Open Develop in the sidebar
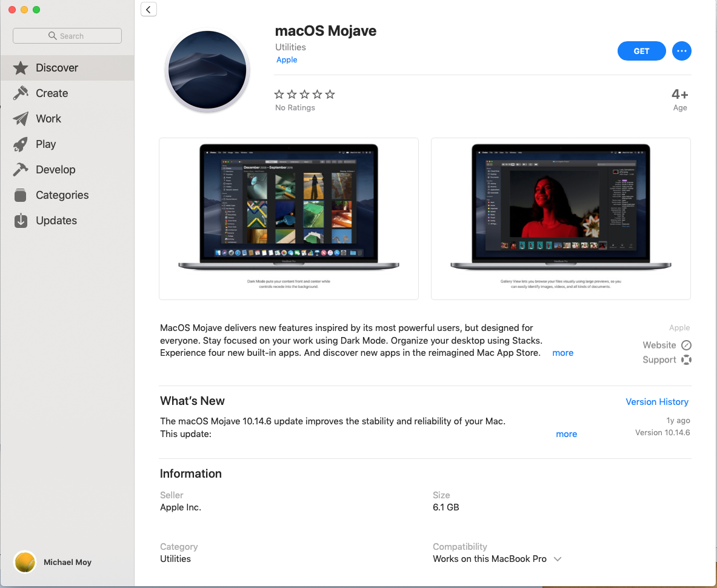The width and height of the screenshot is (717, 588). tap(67, 170)
